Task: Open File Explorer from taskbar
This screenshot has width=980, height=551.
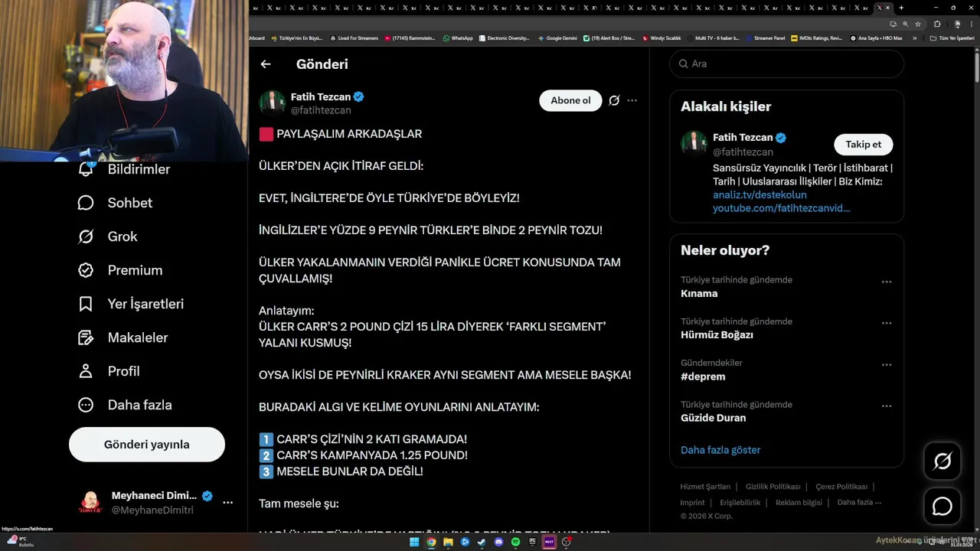Action: pyautogui.click(x=448, y=542)
